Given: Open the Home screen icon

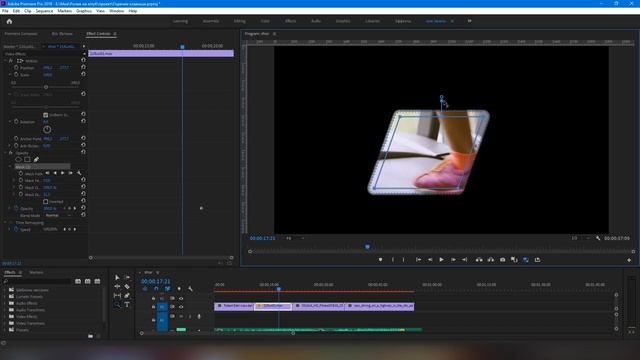Looking at the screenshot, I should (9, 21).
